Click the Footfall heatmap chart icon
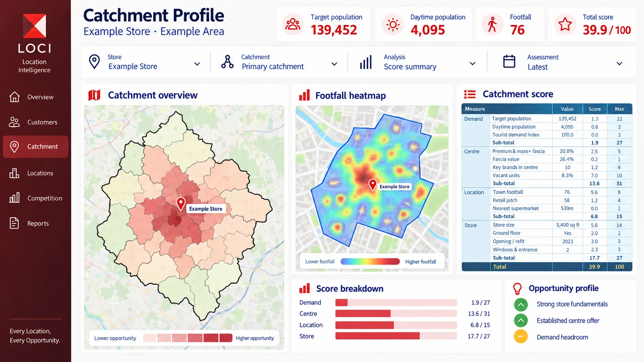 [304, 95]
